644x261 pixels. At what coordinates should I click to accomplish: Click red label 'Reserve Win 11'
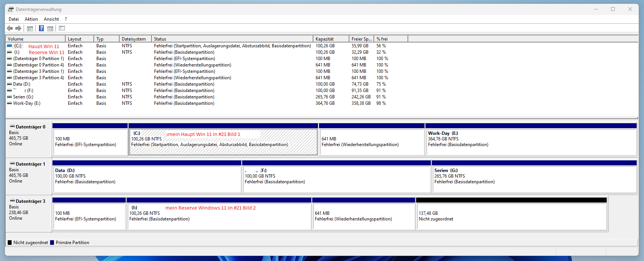pos(46,52)
